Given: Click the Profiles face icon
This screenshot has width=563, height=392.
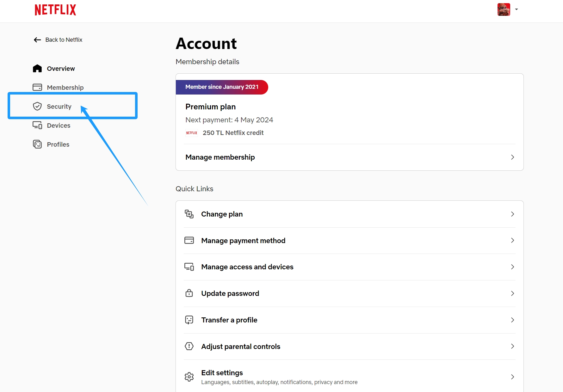Looking at the screenshot, I should (37, 144).
